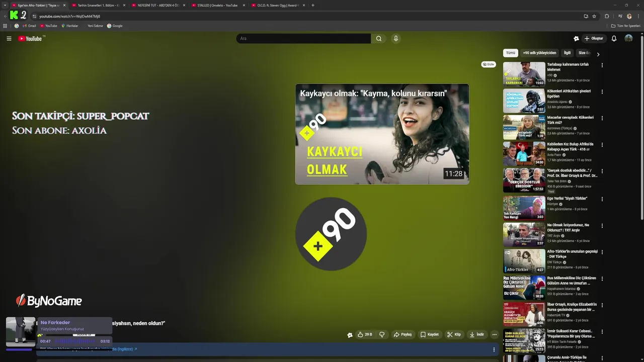The image size is (644, 362).
Task: Open the apps grid in bookmarks bar
Action: [5, 26]
